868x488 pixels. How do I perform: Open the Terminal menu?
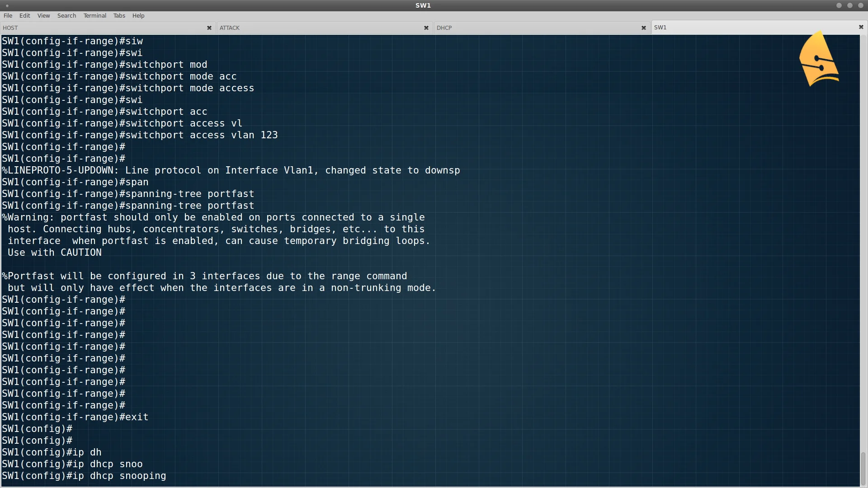94,15
